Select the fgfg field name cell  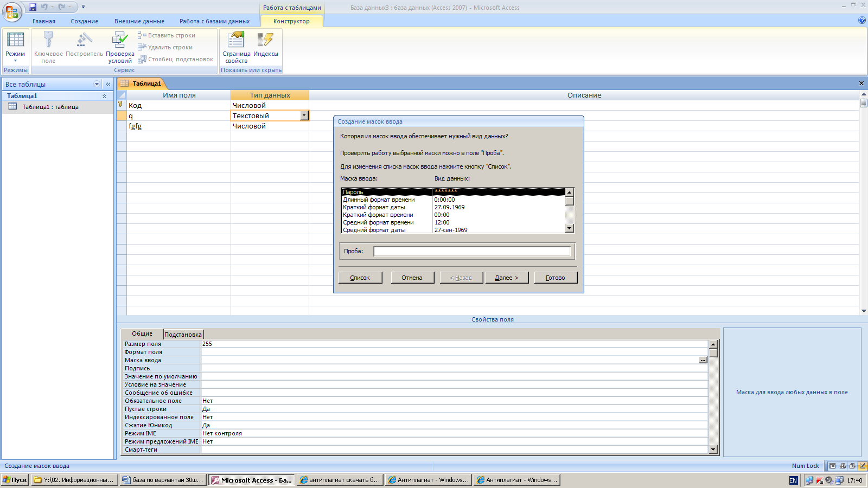pyautogui.click(x=179, y=126)
